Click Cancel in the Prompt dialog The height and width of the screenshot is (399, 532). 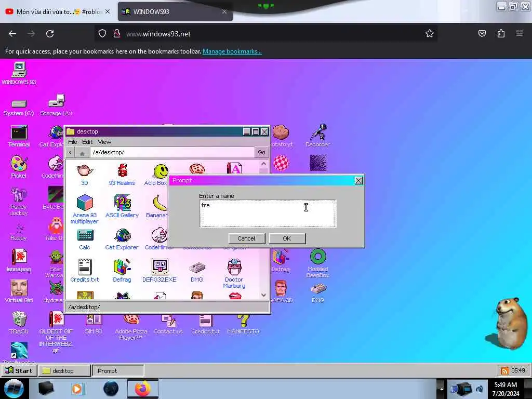(x=246, y=238)
